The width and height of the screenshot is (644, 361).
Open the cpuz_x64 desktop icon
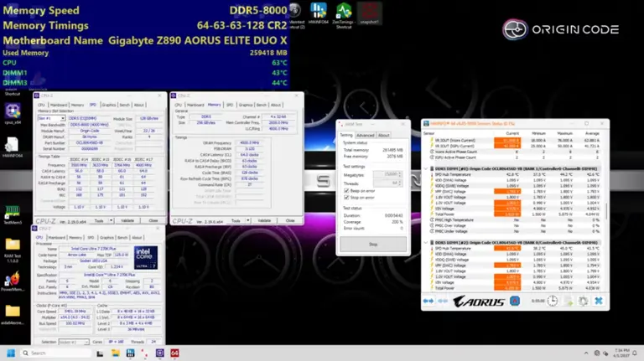click(13, 114)
